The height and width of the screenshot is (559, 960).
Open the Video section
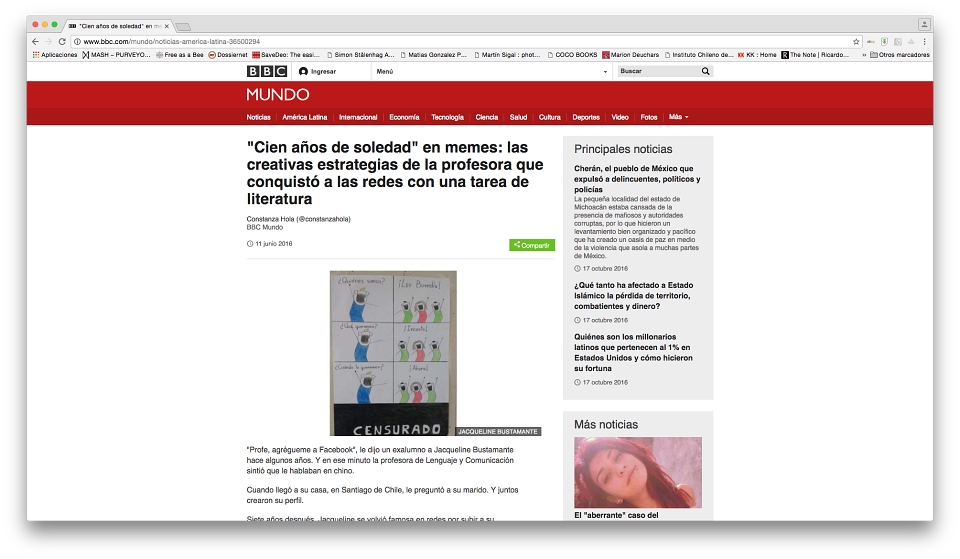click(x=620, y=118)
